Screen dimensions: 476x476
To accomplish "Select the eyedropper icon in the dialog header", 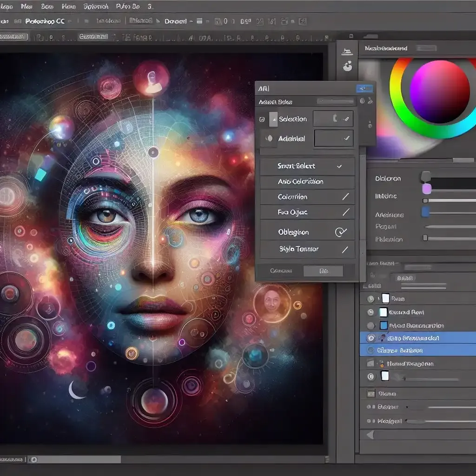I will coord(371,100).
